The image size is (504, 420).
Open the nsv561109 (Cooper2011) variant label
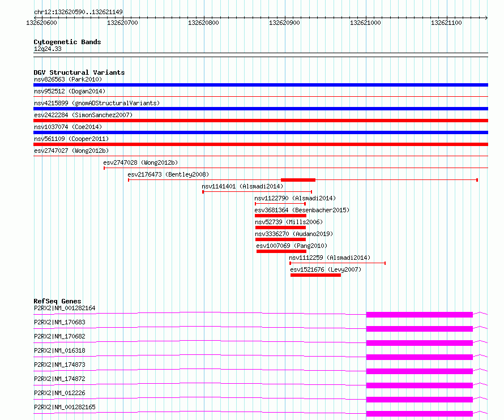(x=71, y=139)
